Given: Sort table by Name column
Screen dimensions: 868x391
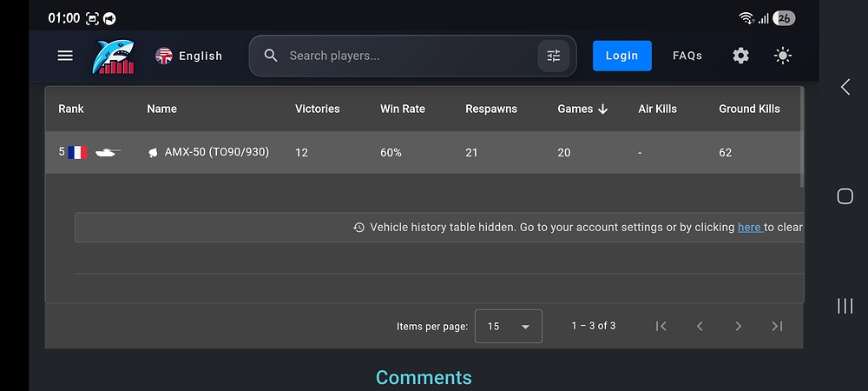Looking at the screenshot, I should 161,109.
